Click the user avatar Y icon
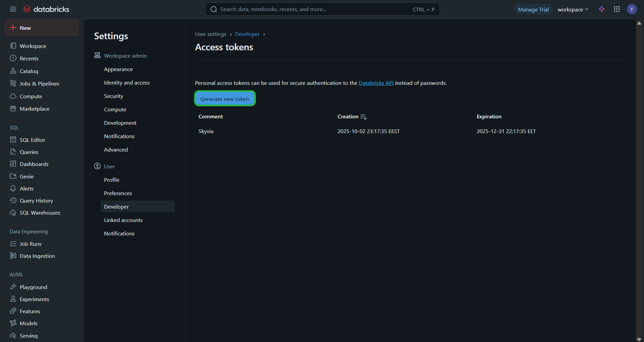 click(x=632, y=9)
